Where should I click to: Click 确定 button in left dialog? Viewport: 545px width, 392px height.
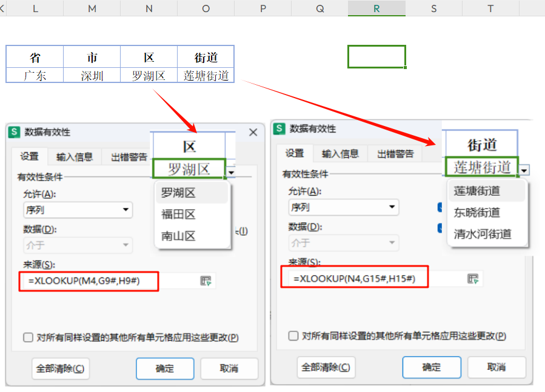(x=165, y=368)
